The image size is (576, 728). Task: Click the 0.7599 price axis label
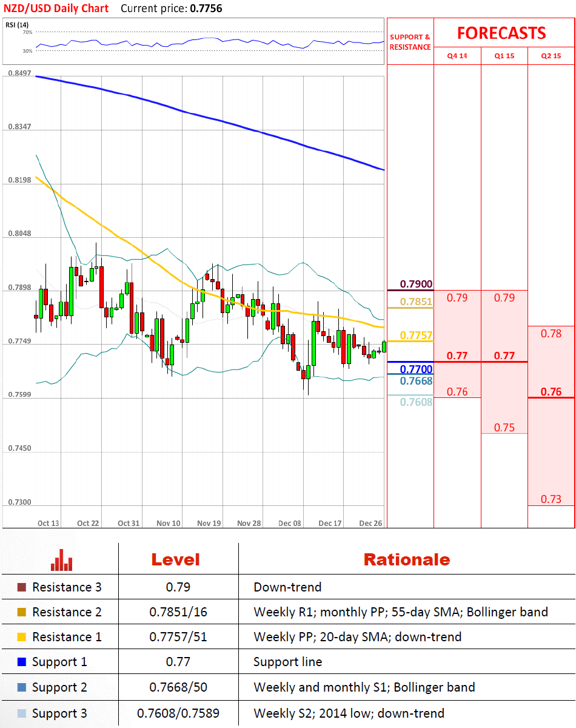tap(20, 395)
